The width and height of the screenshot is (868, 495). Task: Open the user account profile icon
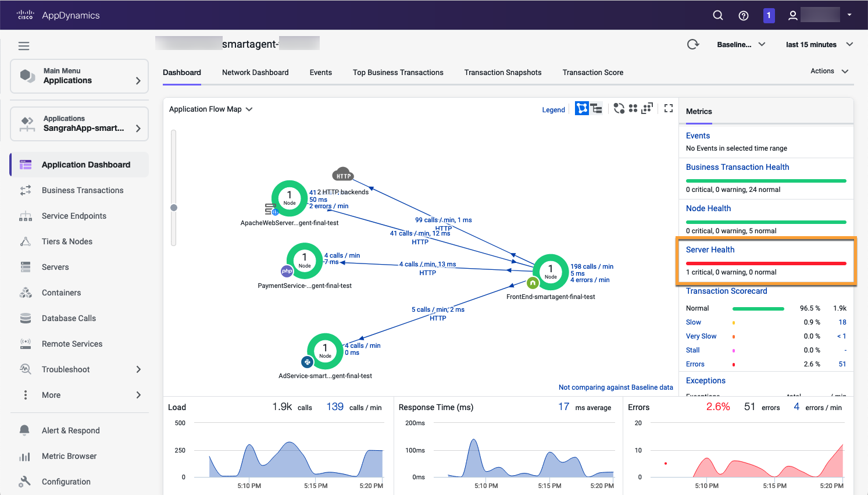coord(792,16)
